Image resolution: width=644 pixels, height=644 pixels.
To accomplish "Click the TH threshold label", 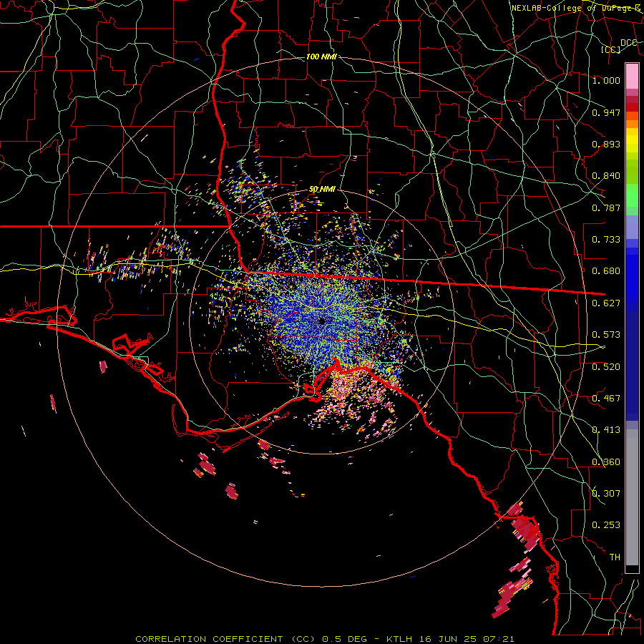I will click(x=615, y=557).
